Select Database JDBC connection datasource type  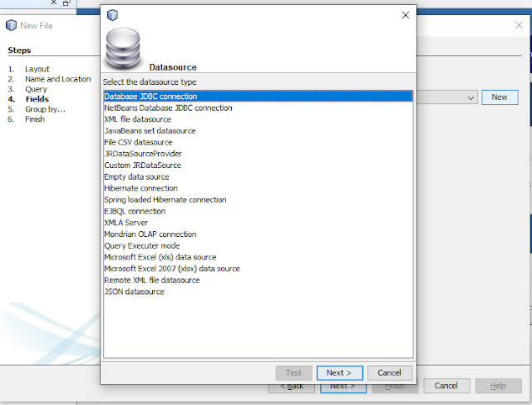[x=259, y=96]
